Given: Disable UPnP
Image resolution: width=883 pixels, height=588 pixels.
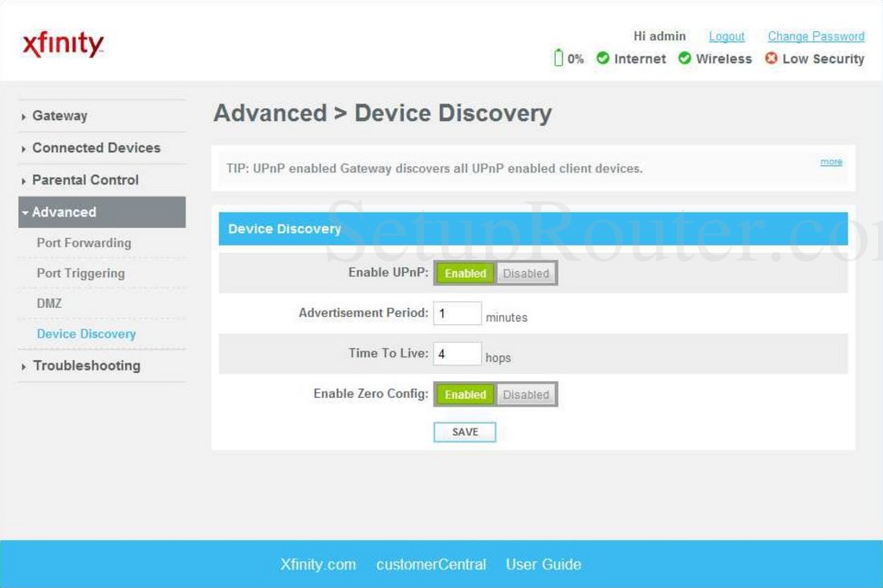Looking at the screenshot, I should (x=526, y=273).
